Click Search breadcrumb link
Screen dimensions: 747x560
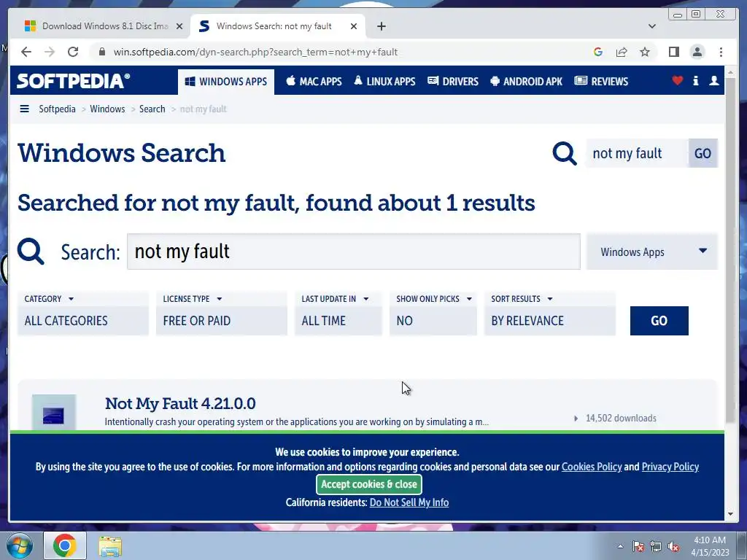point(152,109)
